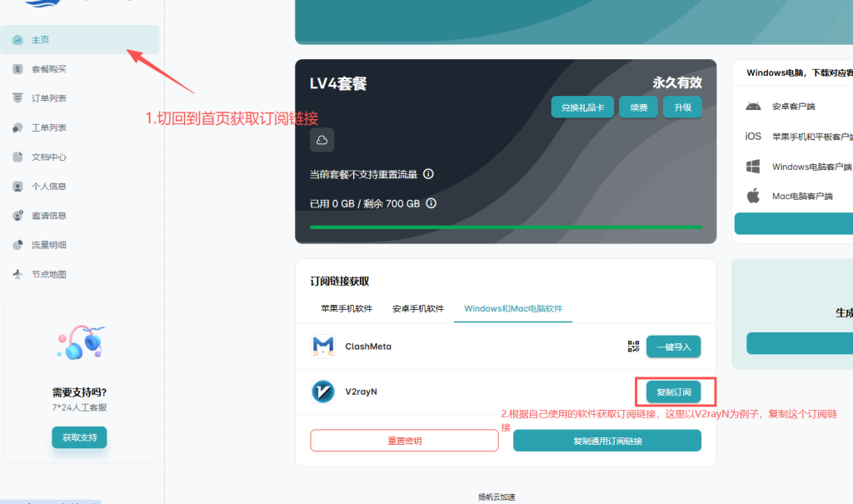Open 订单列表 from the sidebar

pyautogui.click(x=48, y=98)
